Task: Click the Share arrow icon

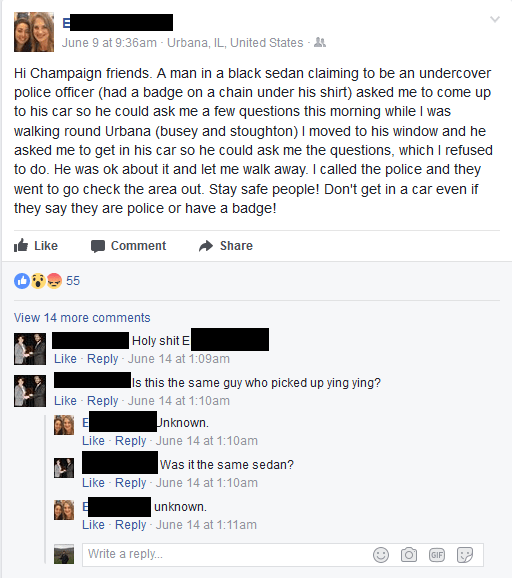Action: [x=206, y=246]
